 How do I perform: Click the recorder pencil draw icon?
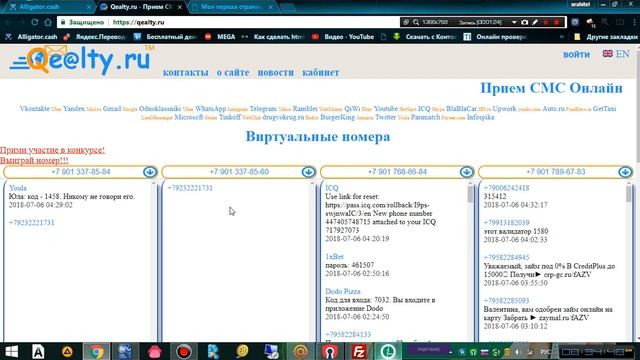pos(535,22)
